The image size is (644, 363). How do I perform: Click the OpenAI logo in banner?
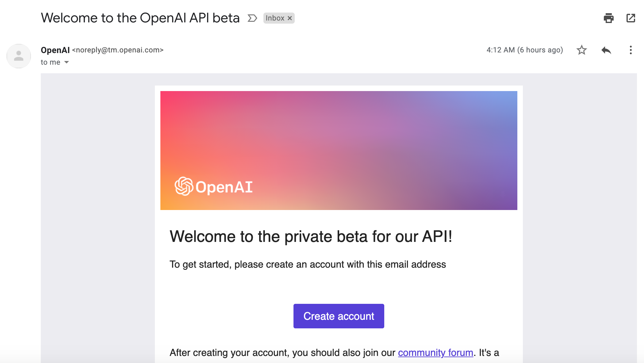pyautogui.click(x=213, y=186)
